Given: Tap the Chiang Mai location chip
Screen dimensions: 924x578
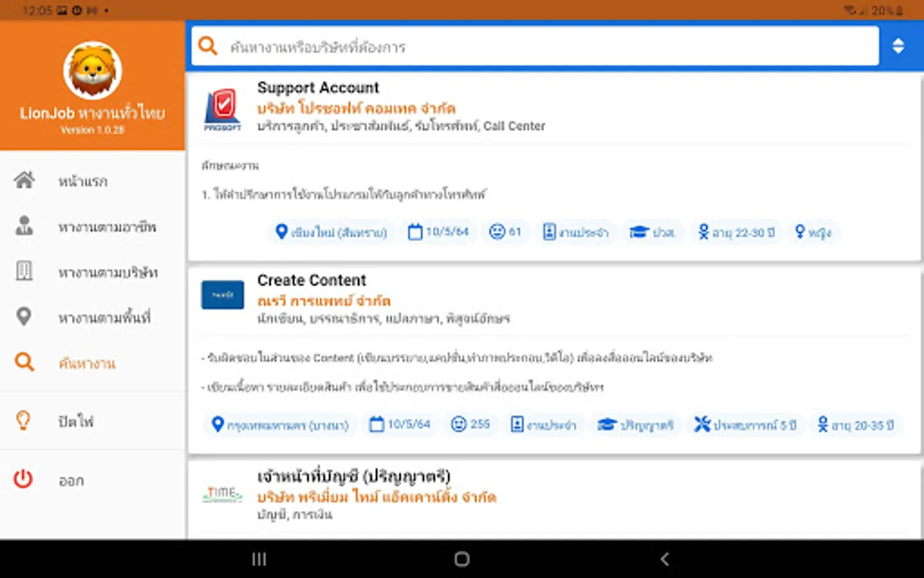Looking at the screenshot, I should pos(331,232).
